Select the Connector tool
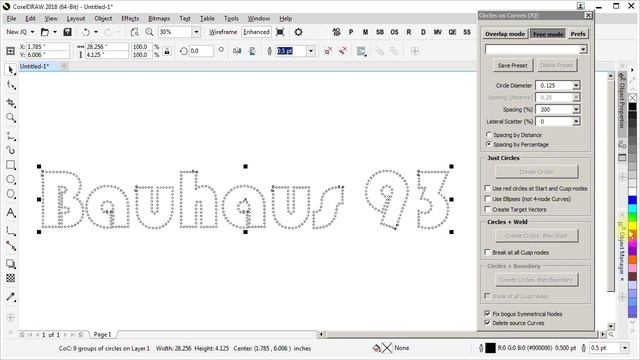The image size is (640, 360). (11, 246)
